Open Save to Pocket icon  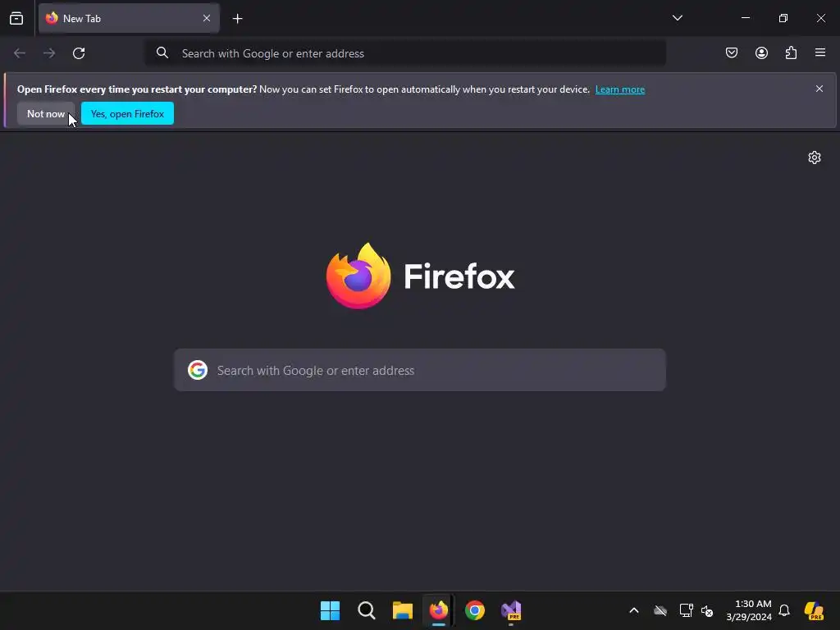click(731, 52)
